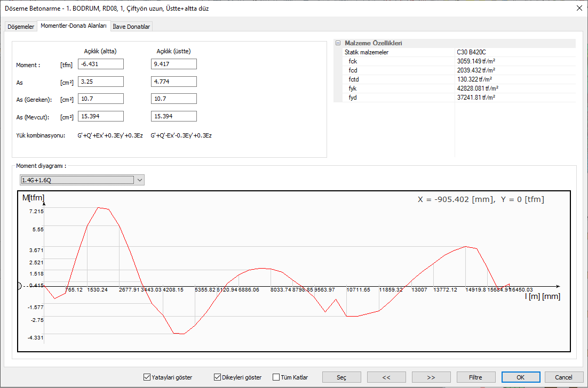This screenshot has height=388, width=588.
Task: Open the Filtre options
Action: [475, 377]
